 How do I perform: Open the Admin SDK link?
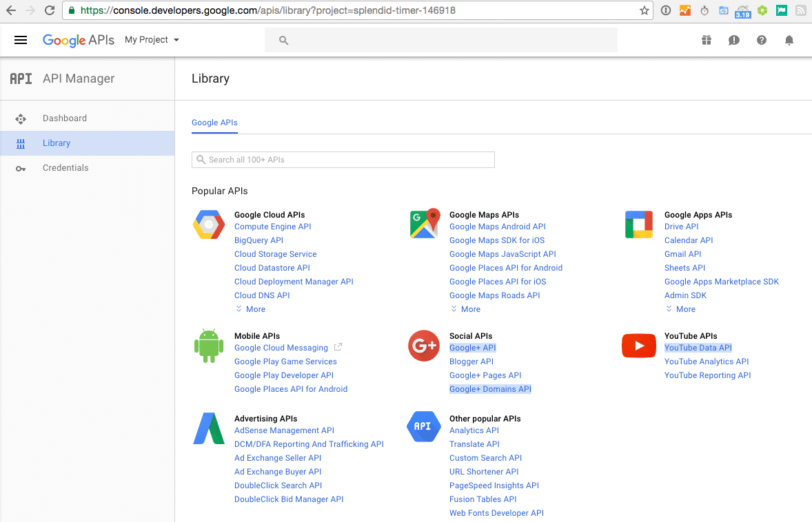point(685,295)
